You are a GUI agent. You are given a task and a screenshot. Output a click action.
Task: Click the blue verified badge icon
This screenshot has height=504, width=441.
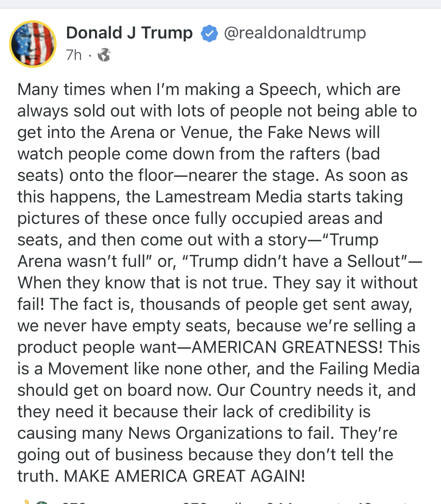tap(209, 34)
